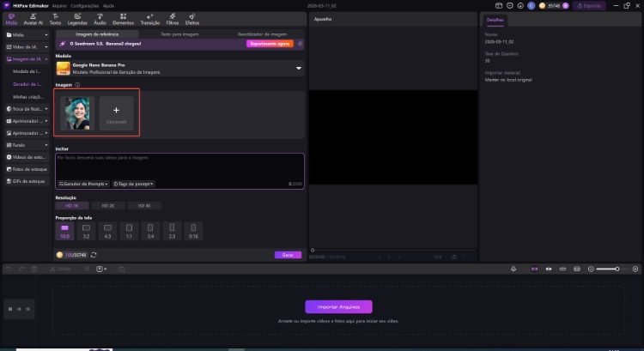Open the Avatar AI tool
The height and width of the screenshot is (351, 644).
click(33, 18)
